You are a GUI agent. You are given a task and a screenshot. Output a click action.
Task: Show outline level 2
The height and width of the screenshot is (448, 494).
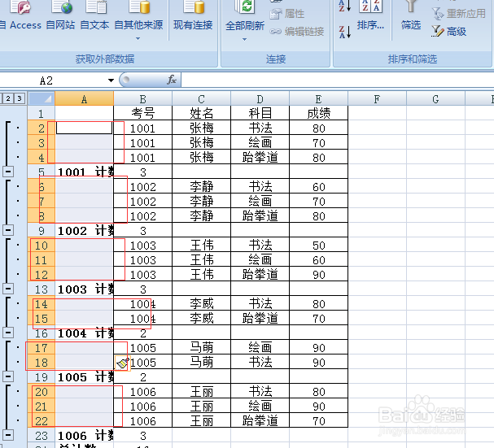click(8, 98)
